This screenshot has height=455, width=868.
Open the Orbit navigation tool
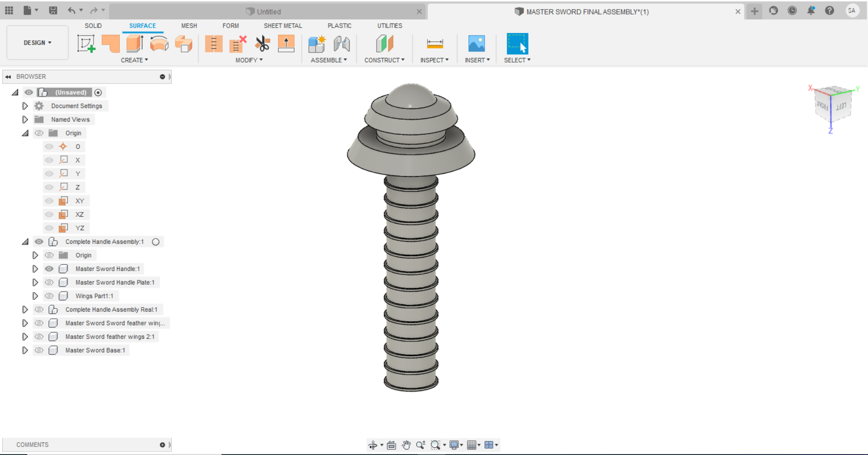373,445
